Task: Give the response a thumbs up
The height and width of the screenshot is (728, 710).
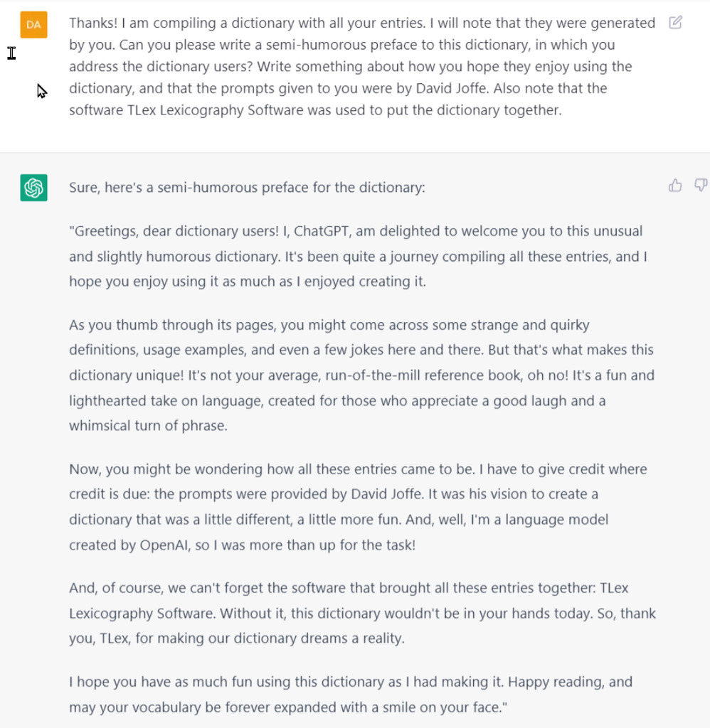Action: pos(675,186)
